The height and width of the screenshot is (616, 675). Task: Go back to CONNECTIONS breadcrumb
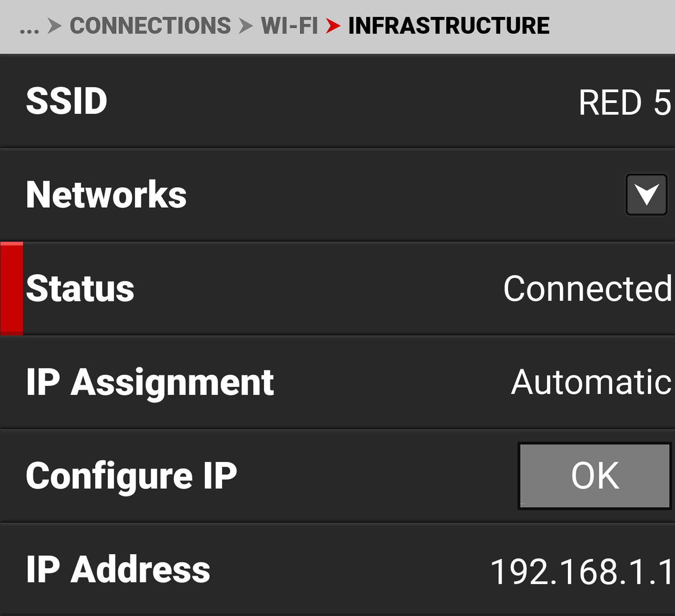(x=150, y=26)
